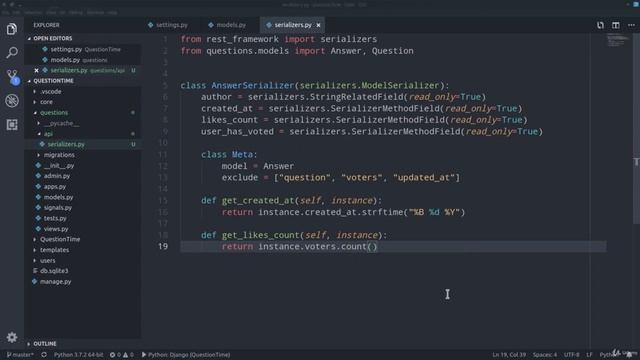Open apps.py in the file tree
The height and width of the screenshot is (360, 640).
(x=55, y=187)
